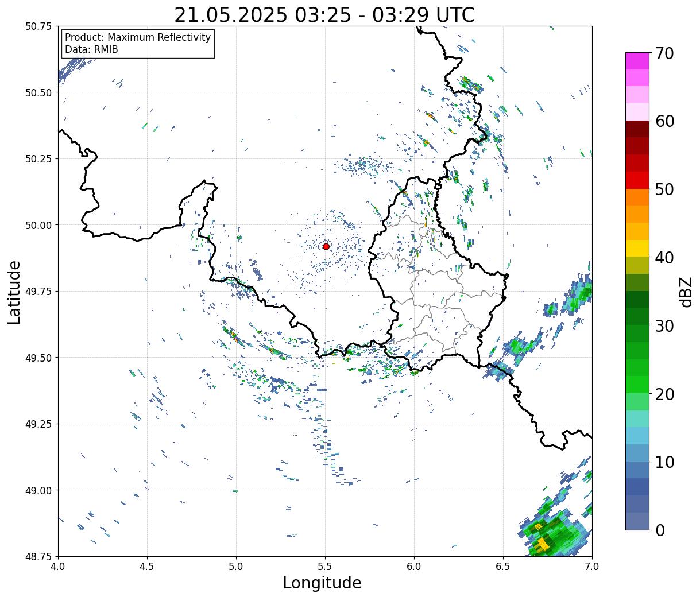This screenshot has height=597, width=700.
Task: Click colorbar tick label 0
Action: click(x=660, y=530)
